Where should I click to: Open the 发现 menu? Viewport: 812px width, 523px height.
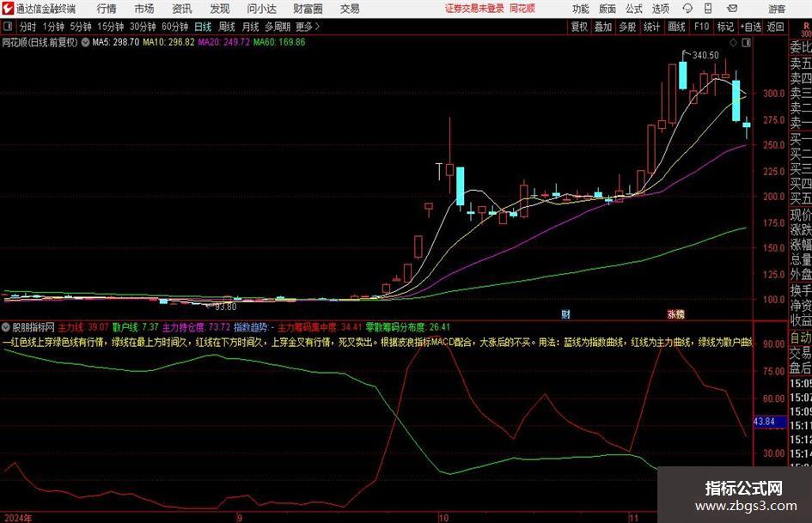tap(220, 9)
